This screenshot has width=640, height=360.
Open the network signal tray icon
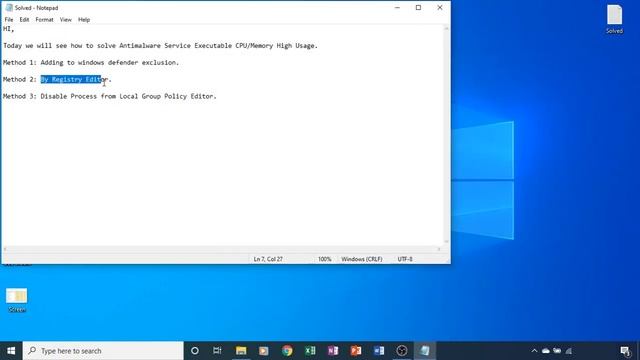click(569, 351)
